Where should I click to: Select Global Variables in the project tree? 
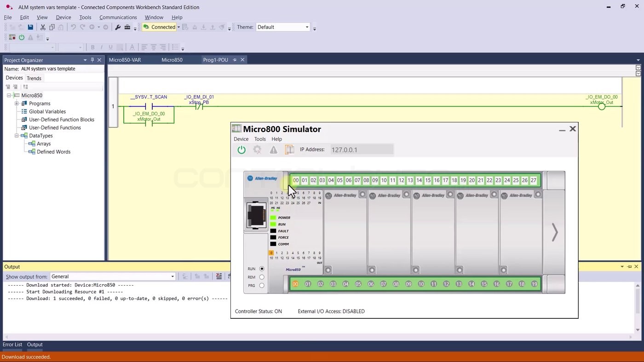(x=47, y=111)
